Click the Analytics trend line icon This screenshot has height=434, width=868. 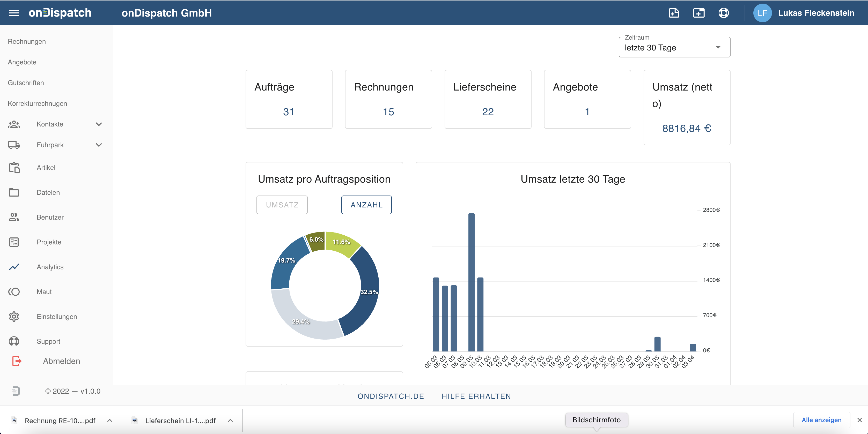click(x=14, y=267)
